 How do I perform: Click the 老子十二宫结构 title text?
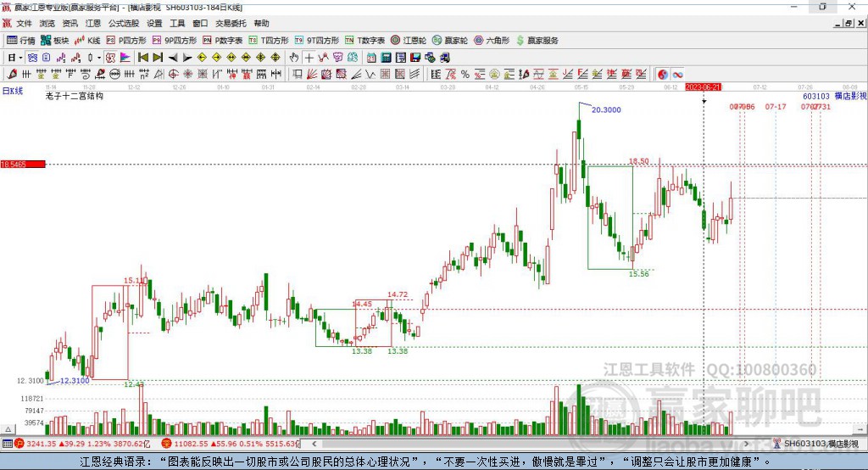point(75,96)
